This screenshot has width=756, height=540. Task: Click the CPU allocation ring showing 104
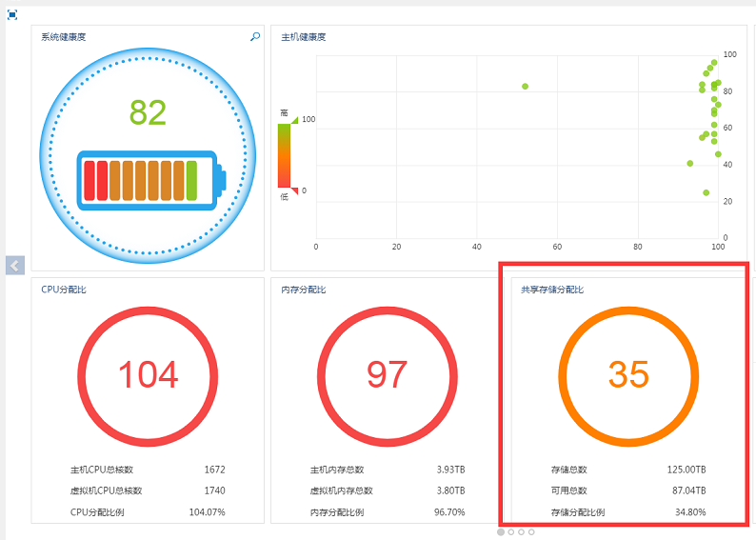pyautogui.click(x=148, y=376)
